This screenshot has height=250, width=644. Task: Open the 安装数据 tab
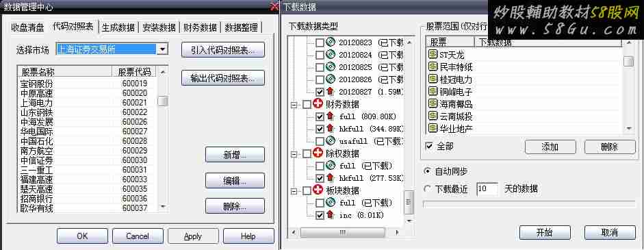(159, 27)
